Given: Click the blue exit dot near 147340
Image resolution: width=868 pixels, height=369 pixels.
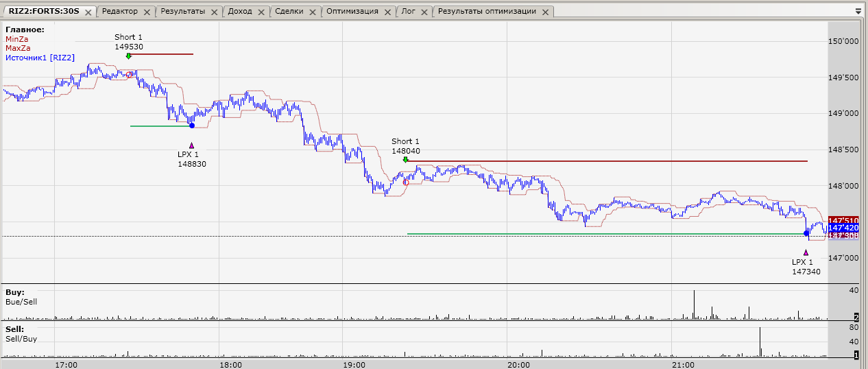Looking at the screenshot, I should point(806,233).
